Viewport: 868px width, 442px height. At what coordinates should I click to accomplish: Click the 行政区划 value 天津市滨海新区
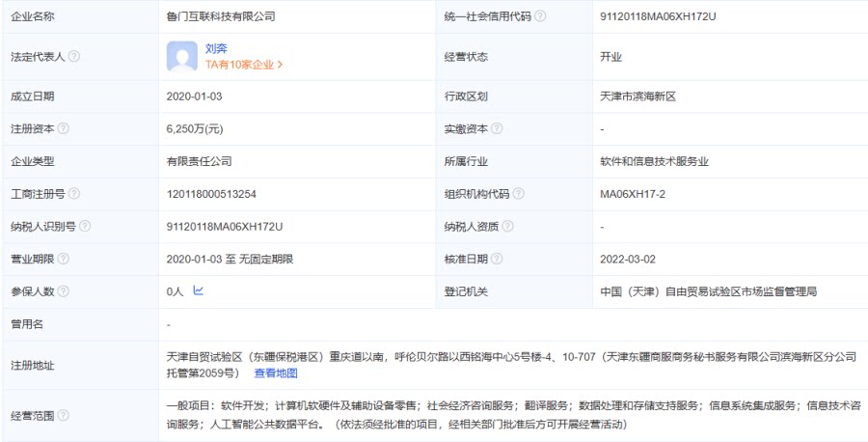(638, 97)
